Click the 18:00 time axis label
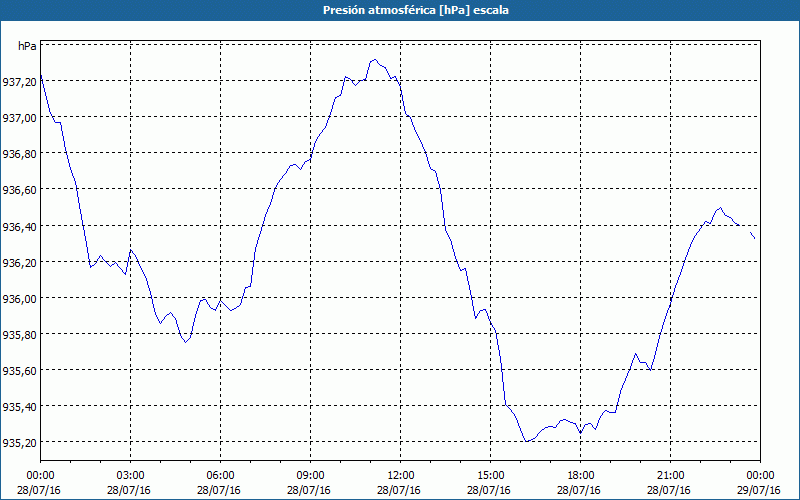800x500 pixels. [581, 476]
